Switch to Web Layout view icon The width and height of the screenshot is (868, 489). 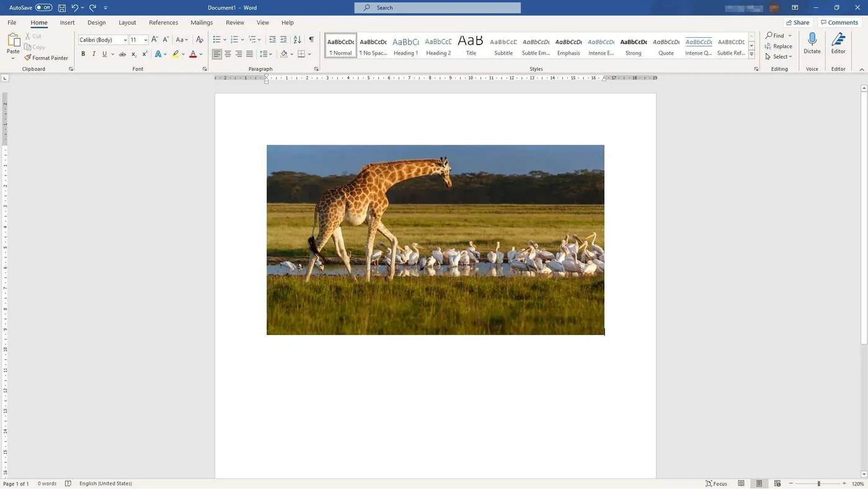click(x=777, y=483)
